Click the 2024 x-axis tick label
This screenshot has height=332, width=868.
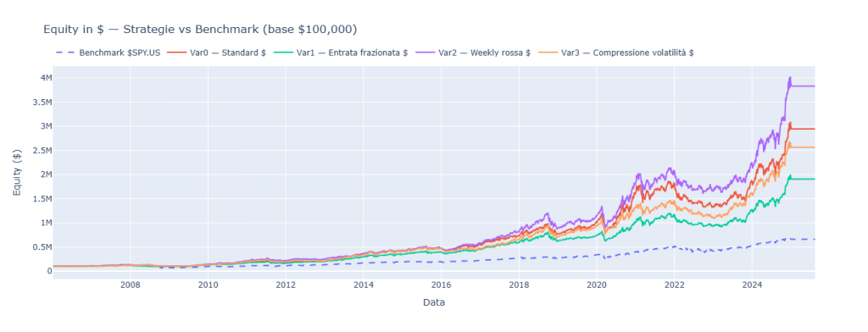pyautogui.click(x=752, y=285)
